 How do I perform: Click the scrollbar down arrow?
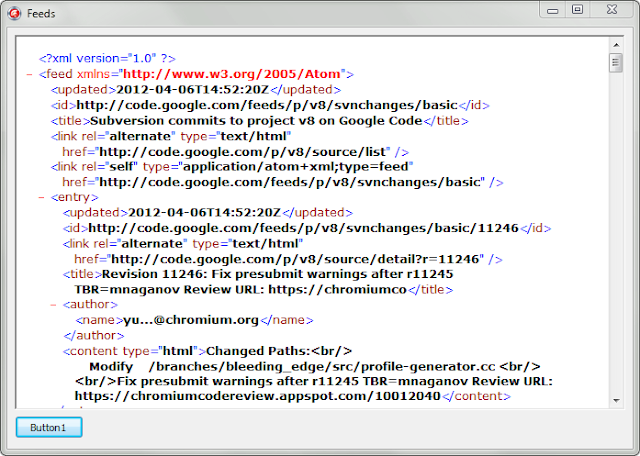coord(616,400)
